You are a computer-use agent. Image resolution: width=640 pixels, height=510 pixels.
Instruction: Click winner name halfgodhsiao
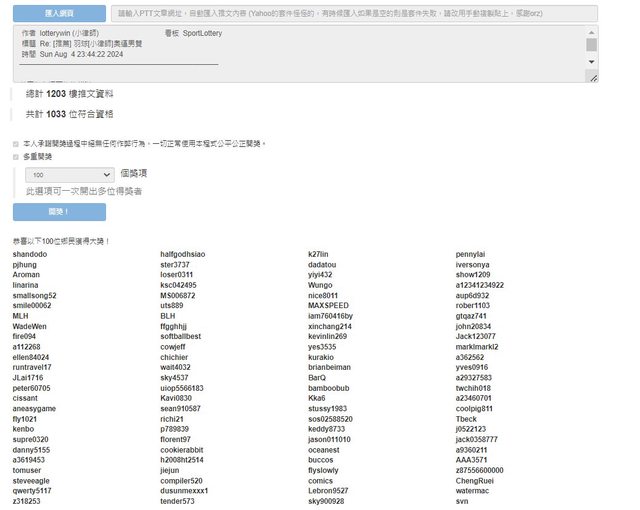pyautogui.click(x=182, y=255)
